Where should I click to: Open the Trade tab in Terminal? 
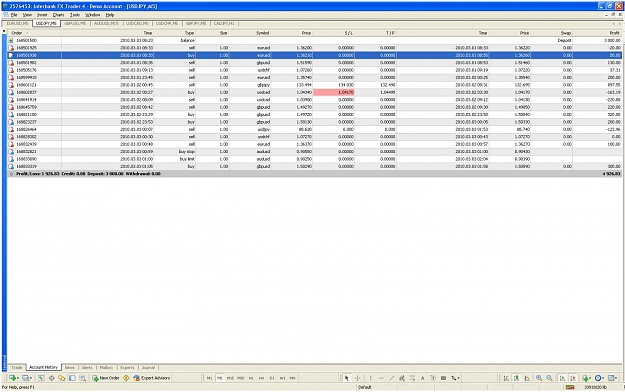[17, 367]
